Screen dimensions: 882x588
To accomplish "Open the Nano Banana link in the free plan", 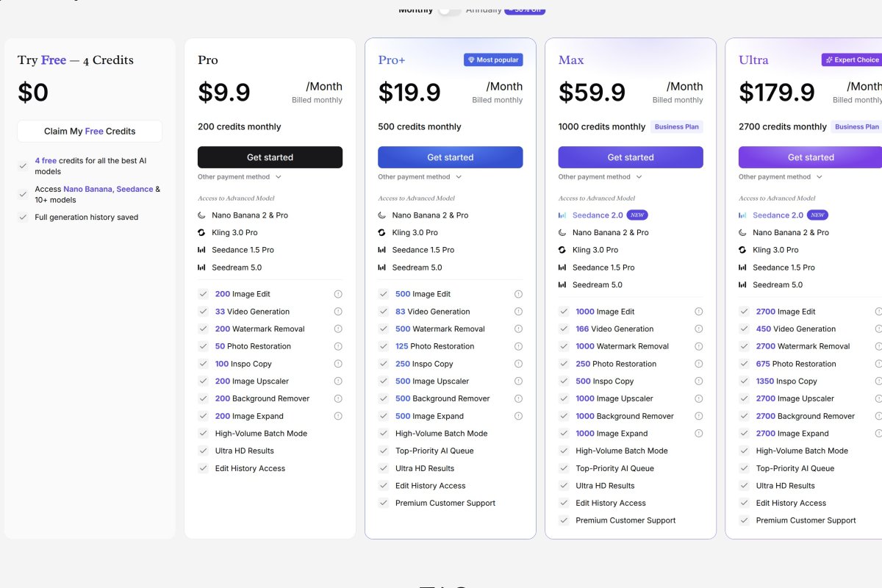I will [x=87, y=190].
